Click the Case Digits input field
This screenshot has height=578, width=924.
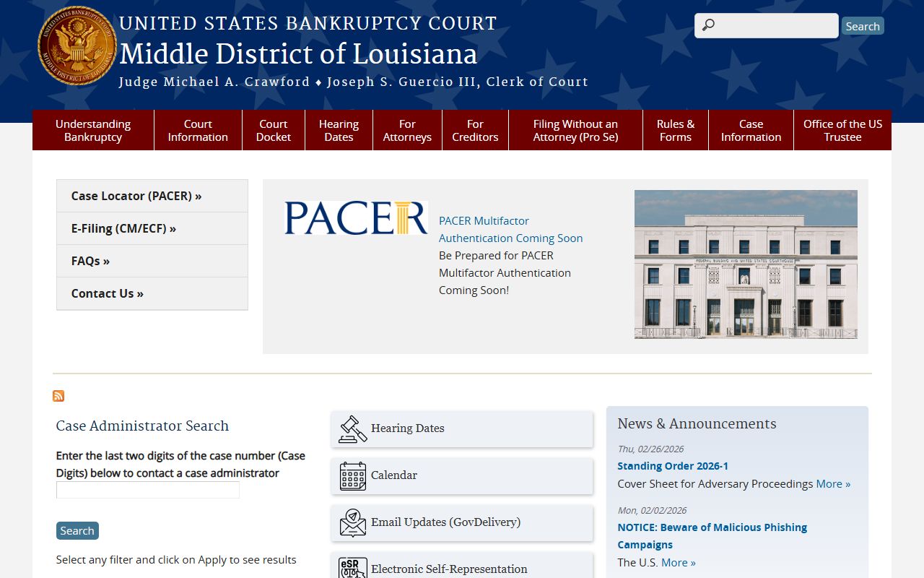click(x=148, y=490)
